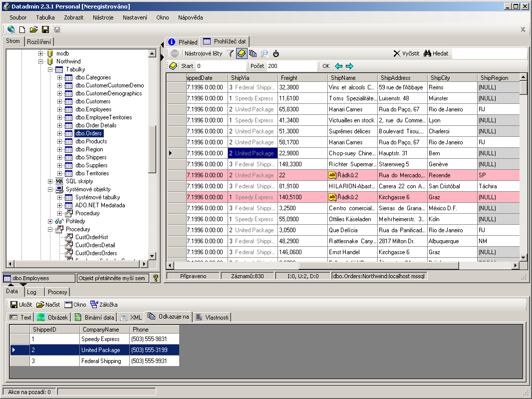532x399 pixels.
Task: Click the dbo.Employees table icon in object box
Action: coord(7,279)
